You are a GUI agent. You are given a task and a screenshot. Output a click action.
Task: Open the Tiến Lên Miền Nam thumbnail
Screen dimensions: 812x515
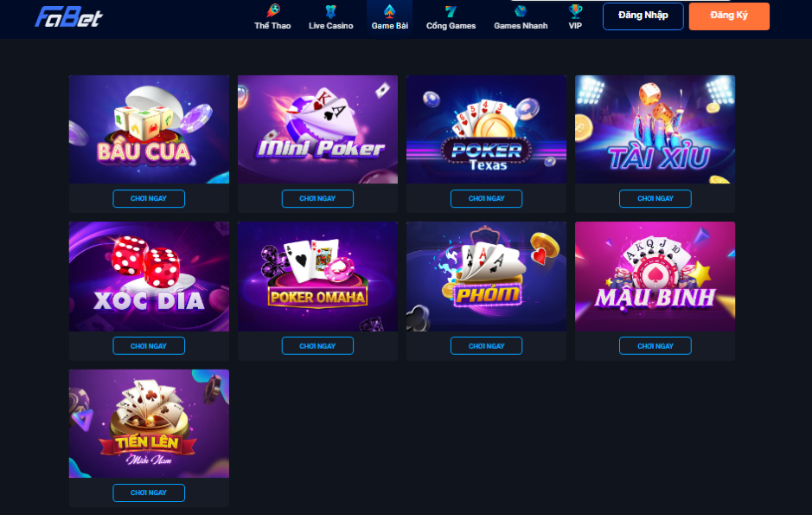click(149, 423)
